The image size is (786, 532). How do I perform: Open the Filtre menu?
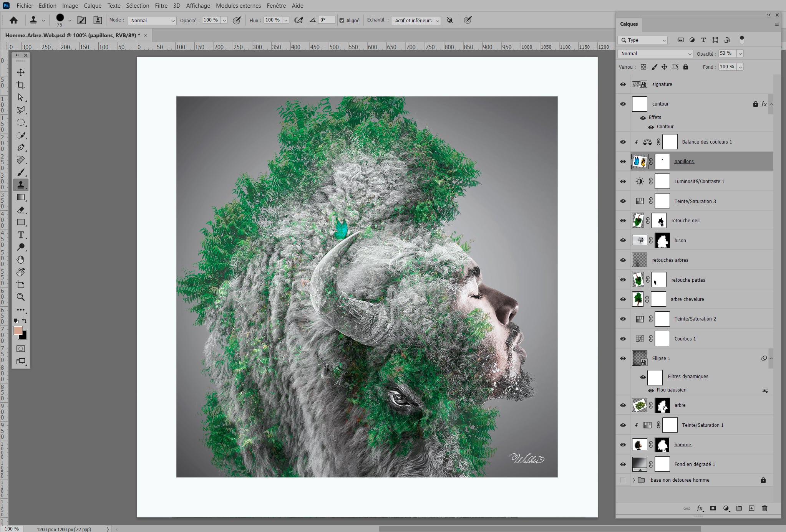[x=161, y=6]
